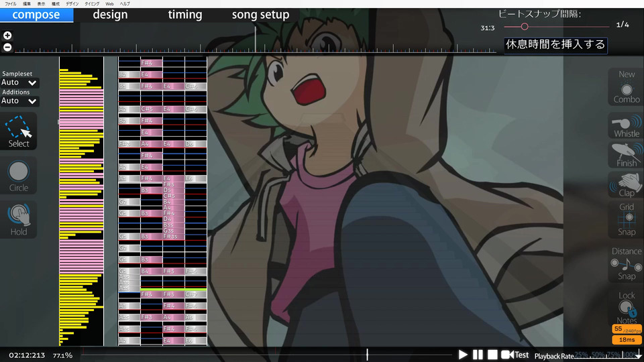Open the Sampleset Auto dropdown
Screen dimensions: 644x362
tap(19, 82)
